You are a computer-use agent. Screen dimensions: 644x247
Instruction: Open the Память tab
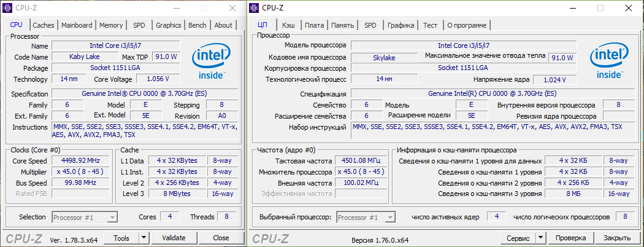coord(342,25)
